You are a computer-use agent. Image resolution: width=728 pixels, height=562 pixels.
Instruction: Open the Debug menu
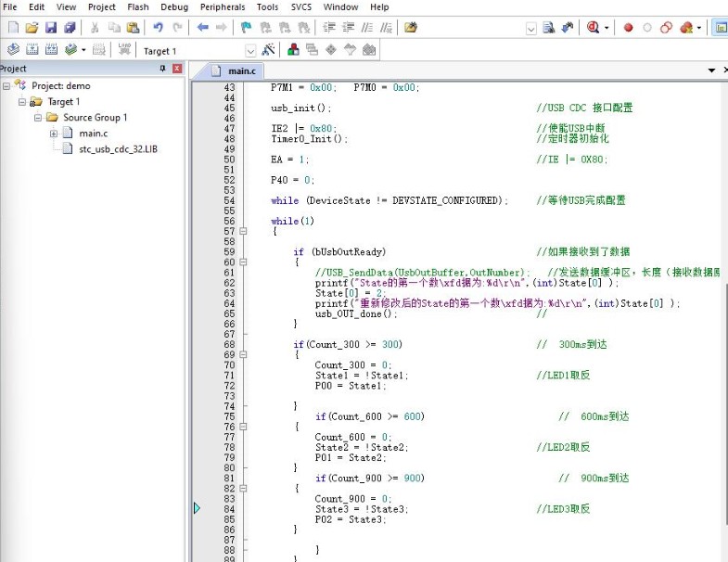click(174, 7)
